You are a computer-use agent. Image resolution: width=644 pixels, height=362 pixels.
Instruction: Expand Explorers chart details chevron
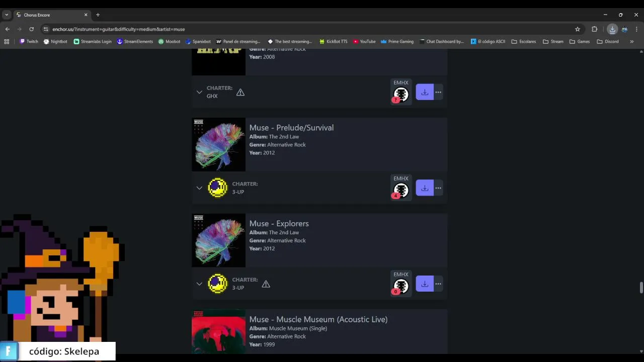tap(199, 284)
